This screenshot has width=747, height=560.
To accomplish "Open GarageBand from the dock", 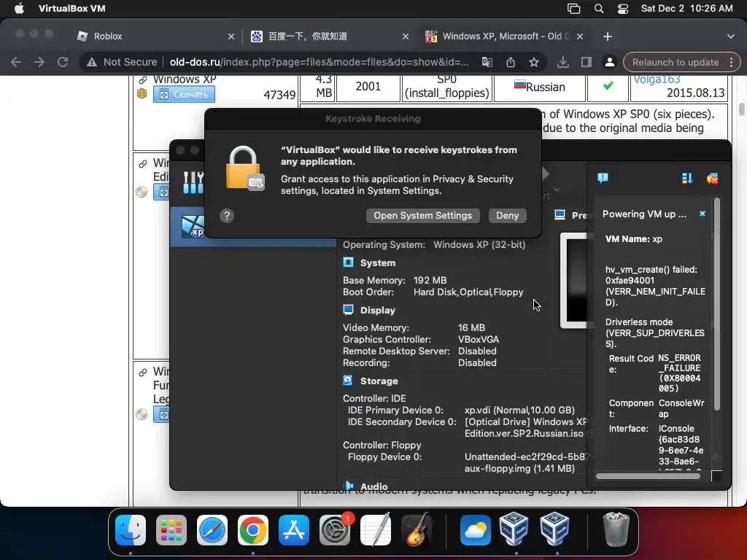I will tap(417, 530).
